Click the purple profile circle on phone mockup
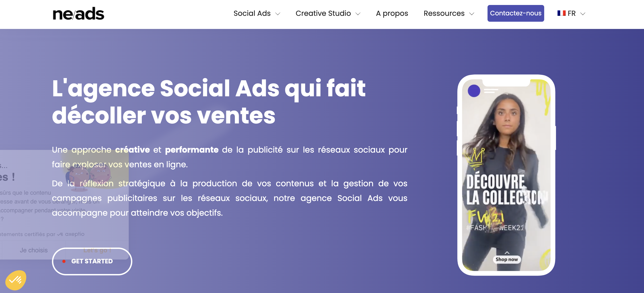Image resolution: width=644 pixels, height=293 pixels. (474, 91)
